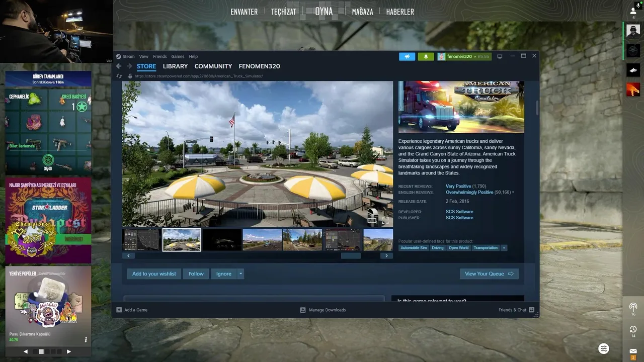Reload the Steam store page

(x=119, y=76)
